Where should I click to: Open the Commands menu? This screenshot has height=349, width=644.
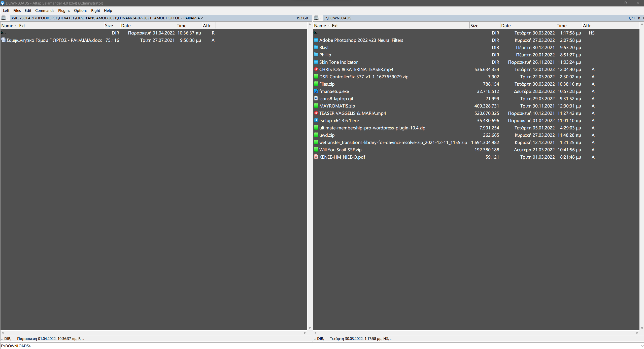coord(45,10)
